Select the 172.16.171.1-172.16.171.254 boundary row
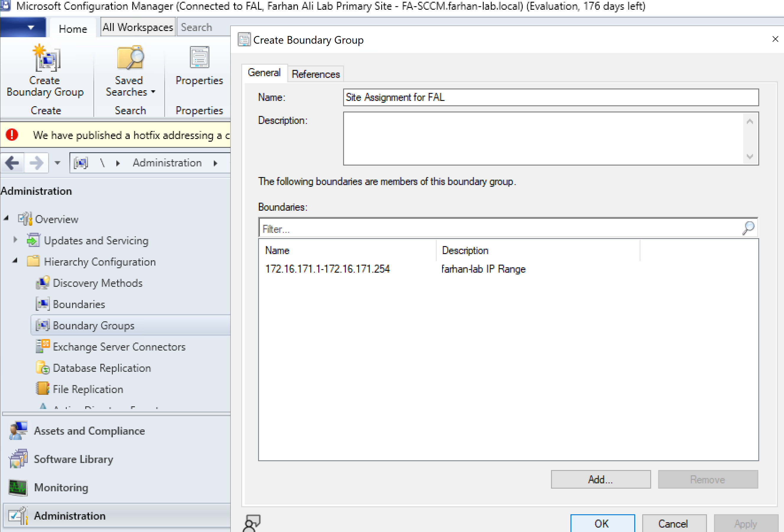The height and width of the screenshot is (532, 784). click(x=327, y=269)
